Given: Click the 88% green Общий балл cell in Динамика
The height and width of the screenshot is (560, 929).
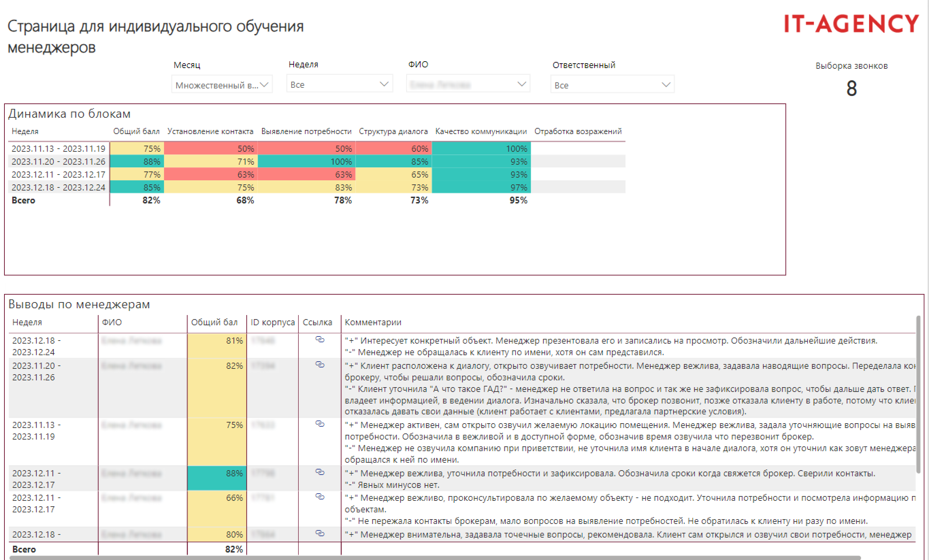Looking at the screenshot, I should [x=137, y=161].
